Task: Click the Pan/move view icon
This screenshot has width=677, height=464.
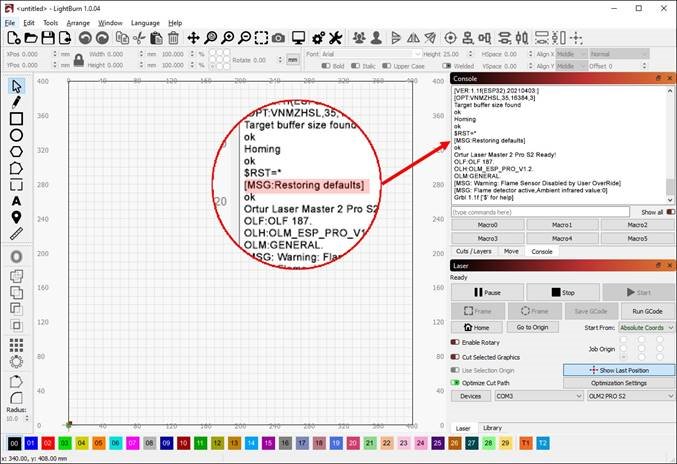Action: (193, 38)
